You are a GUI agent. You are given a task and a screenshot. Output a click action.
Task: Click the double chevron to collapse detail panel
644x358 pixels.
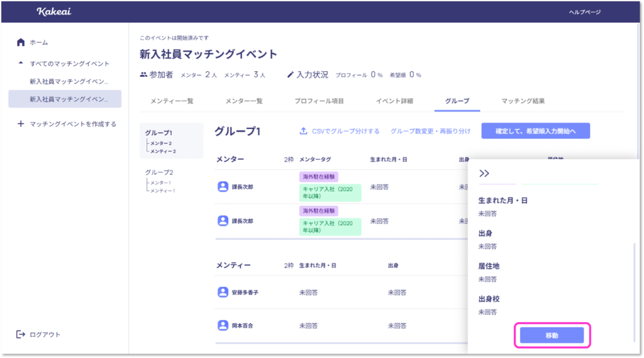click(484, 174)
